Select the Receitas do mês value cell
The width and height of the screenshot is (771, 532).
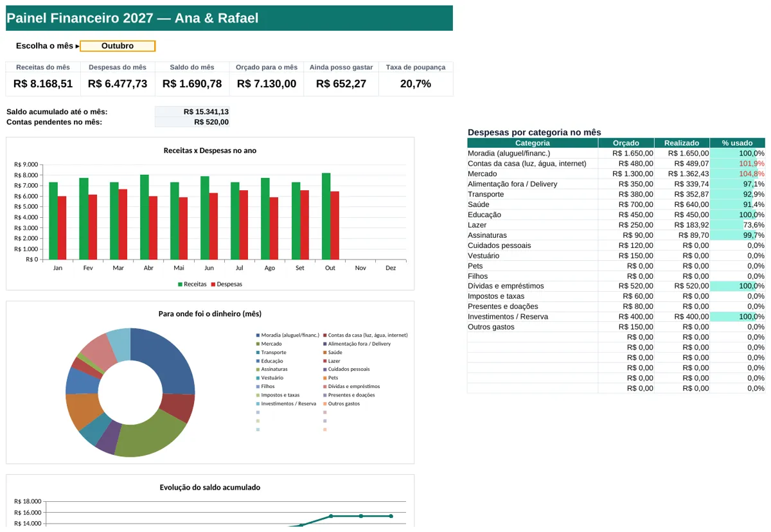(x=43, y=84)
